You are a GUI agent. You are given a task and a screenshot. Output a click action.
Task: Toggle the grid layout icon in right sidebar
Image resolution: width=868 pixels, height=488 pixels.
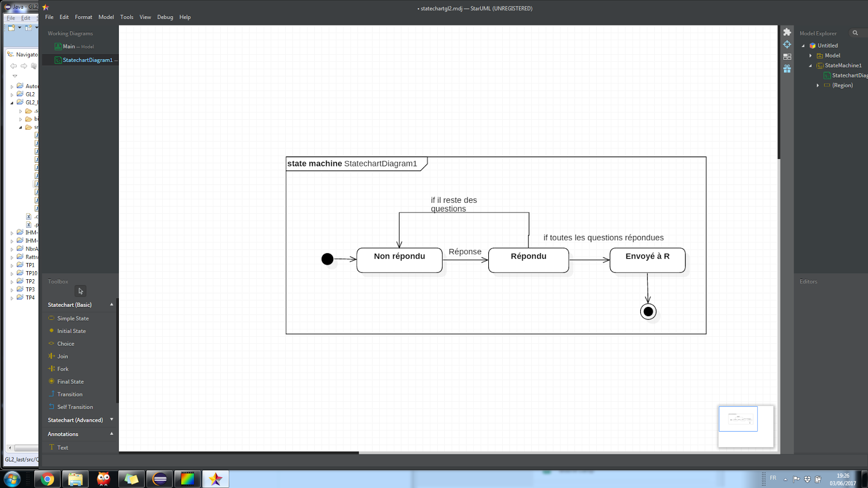coord(787,56)
